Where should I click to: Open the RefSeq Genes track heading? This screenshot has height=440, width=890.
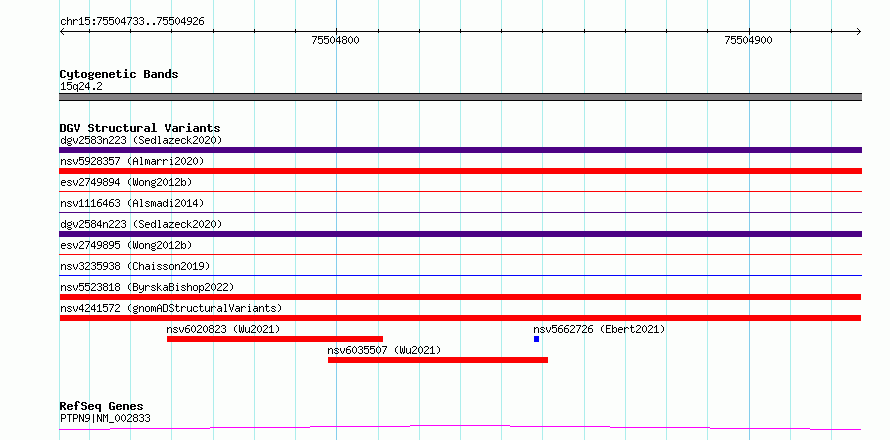click(102, 407)
